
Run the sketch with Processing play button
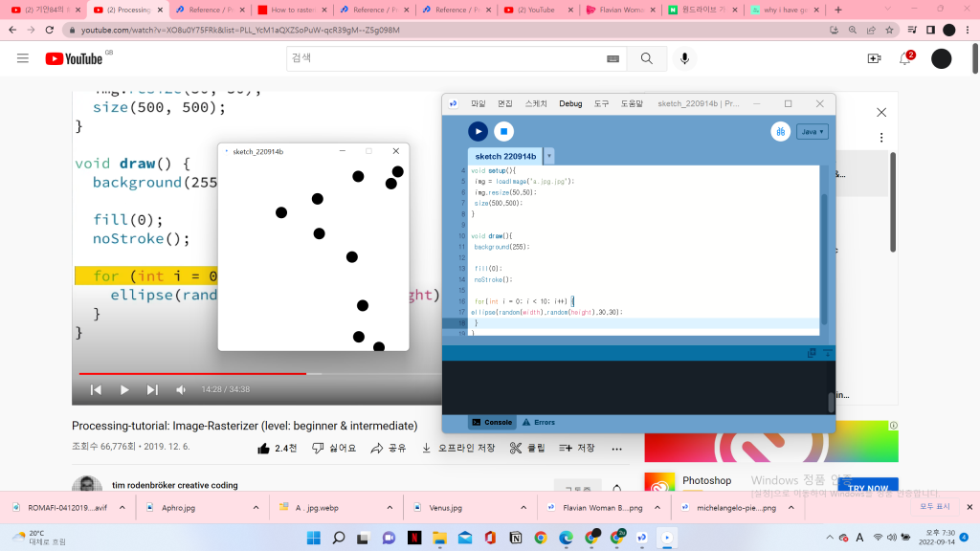479,131
